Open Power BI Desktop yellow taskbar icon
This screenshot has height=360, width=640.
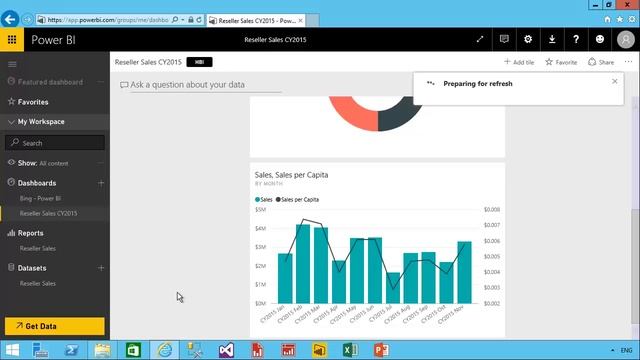pos(319,350)
